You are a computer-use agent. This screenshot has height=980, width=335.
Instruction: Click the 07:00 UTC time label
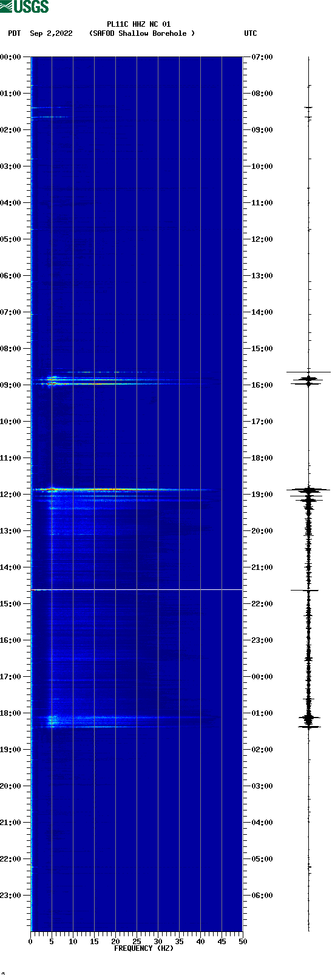pos(262,57)
